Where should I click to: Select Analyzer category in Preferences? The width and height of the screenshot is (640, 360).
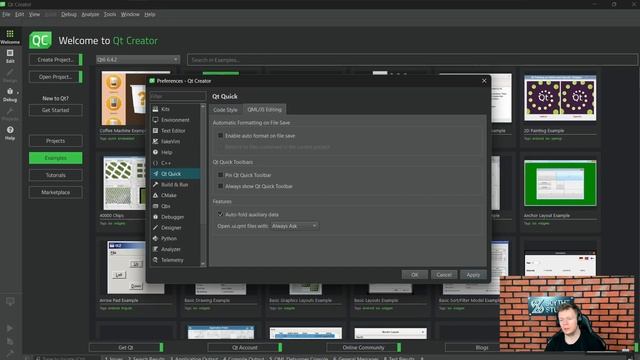point(175,249)
